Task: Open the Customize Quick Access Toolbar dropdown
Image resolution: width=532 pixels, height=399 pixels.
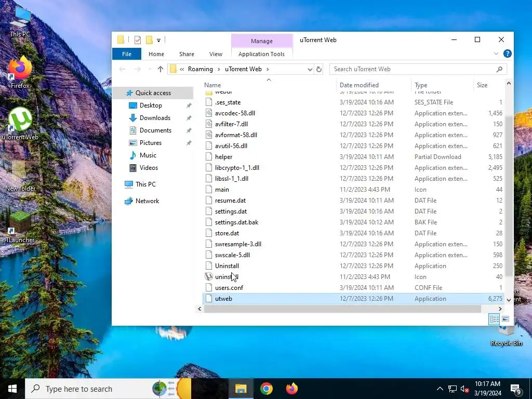Action: click(158, 41)
